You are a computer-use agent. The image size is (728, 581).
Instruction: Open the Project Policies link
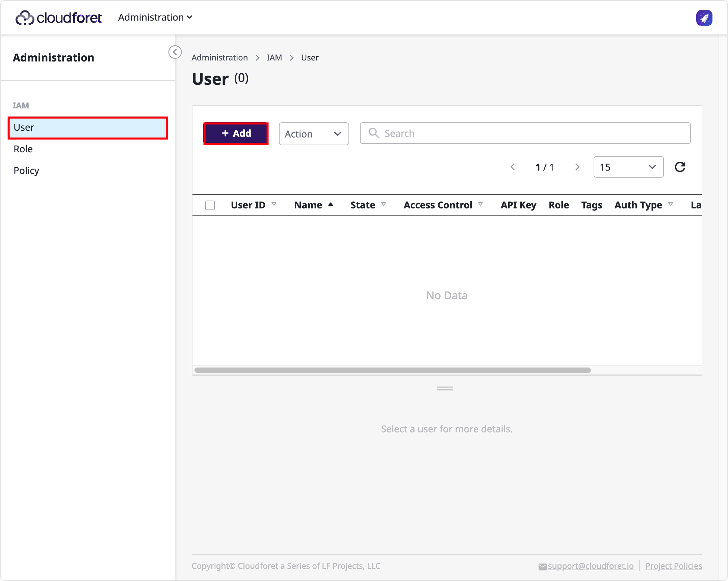[x=674, y=566]
